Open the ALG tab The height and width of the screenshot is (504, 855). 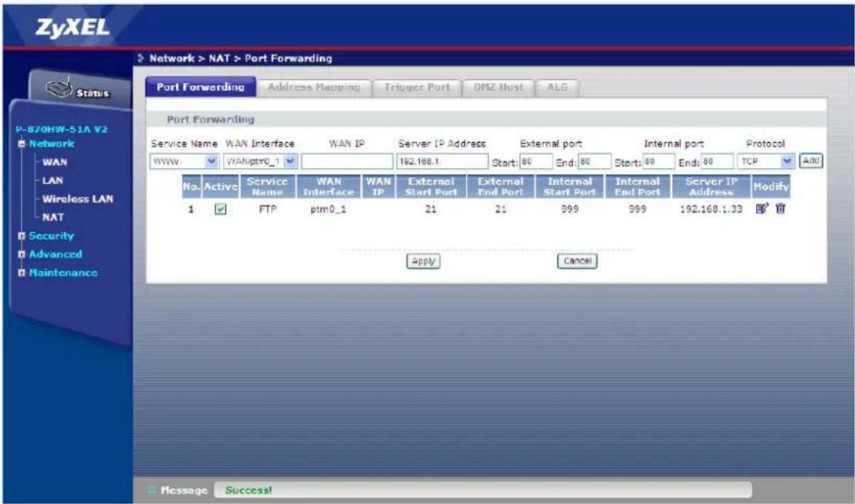pyautogui.click(x=557, y=87)
